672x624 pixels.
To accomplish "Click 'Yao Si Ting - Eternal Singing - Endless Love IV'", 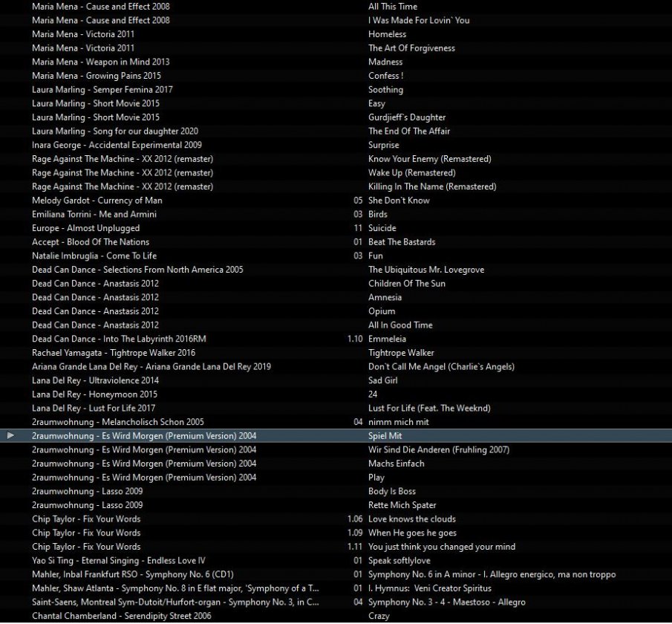I will (118, 561).
